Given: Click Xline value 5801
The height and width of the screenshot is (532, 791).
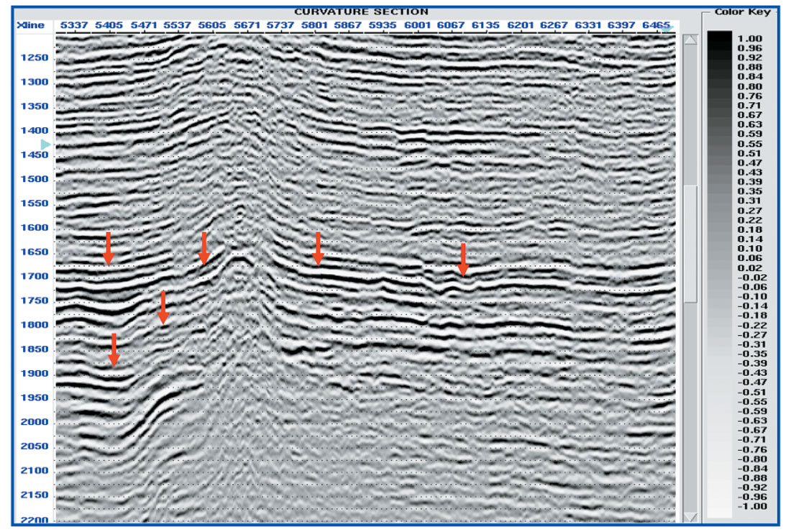Looking at the screenshot, I should (x=314, y=25).
